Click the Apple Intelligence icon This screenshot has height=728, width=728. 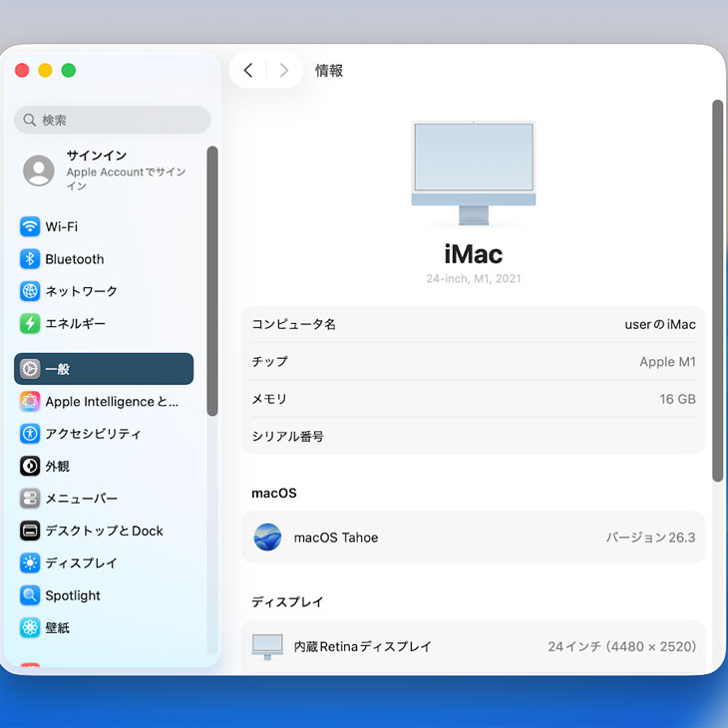pyautogui.click(x=30, y=402)
